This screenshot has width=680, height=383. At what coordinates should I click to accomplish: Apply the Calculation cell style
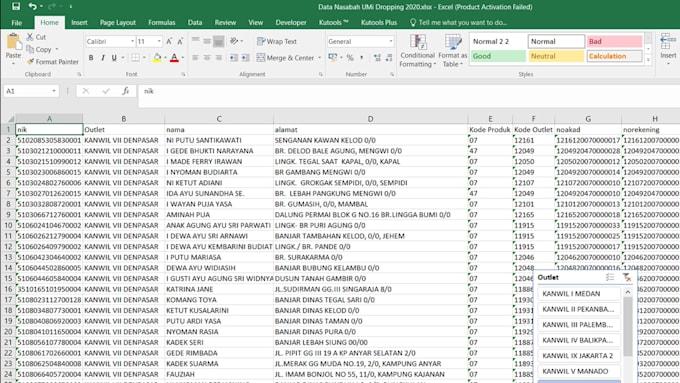pos(614,56)
